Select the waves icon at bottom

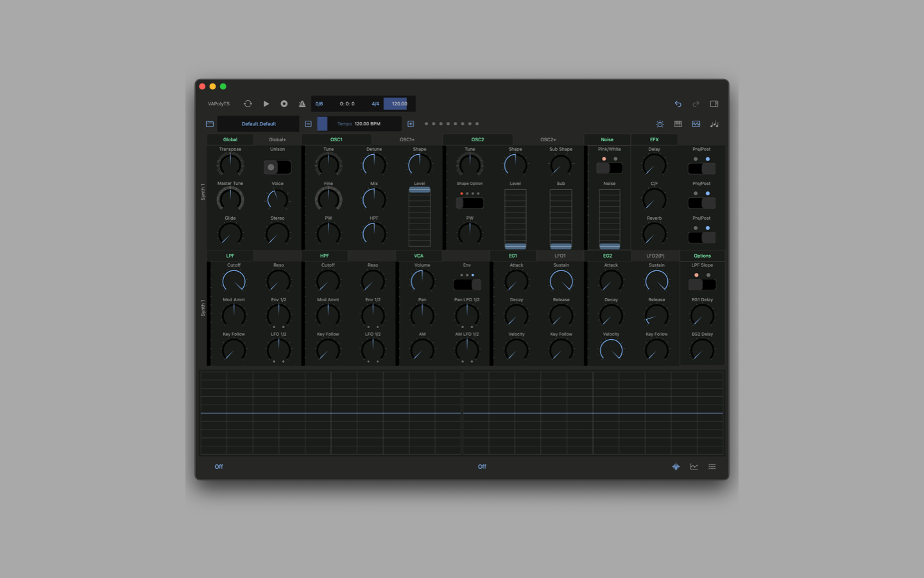[712, 467]
